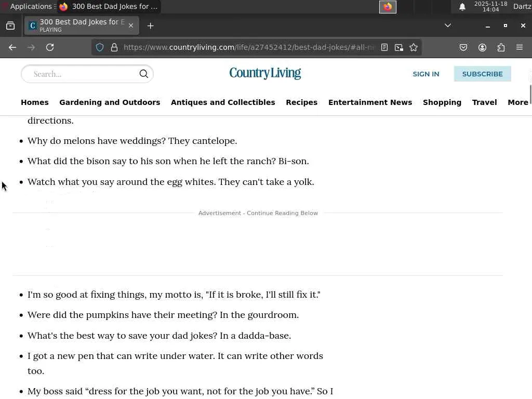Open the Travel section
Image resolution: width=532 pixels, height=399 pixels.
(x=485, y=102)
